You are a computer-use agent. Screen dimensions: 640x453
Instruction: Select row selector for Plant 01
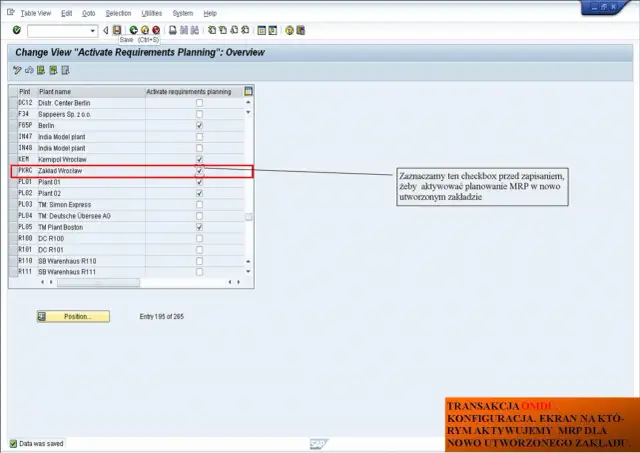(x=12, y=182)
